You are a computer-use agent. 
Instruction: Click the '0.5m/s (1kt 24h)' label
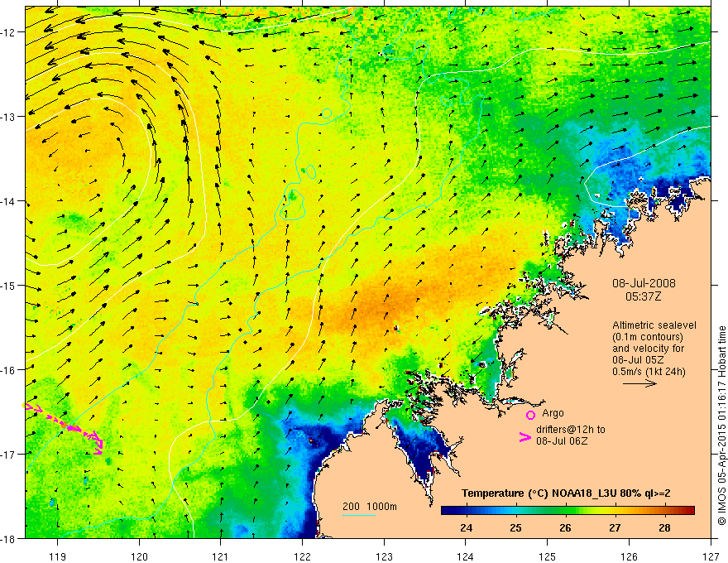[649, 371]
